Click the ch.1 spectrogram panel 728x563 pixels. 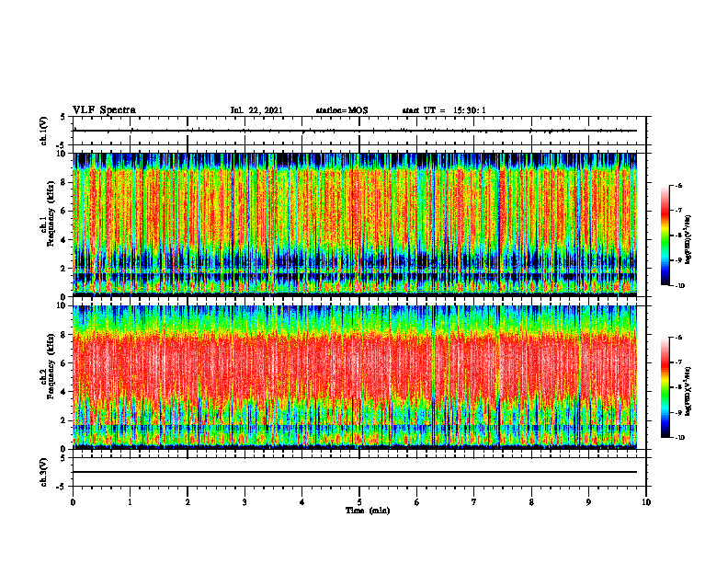tap(355, 224)
